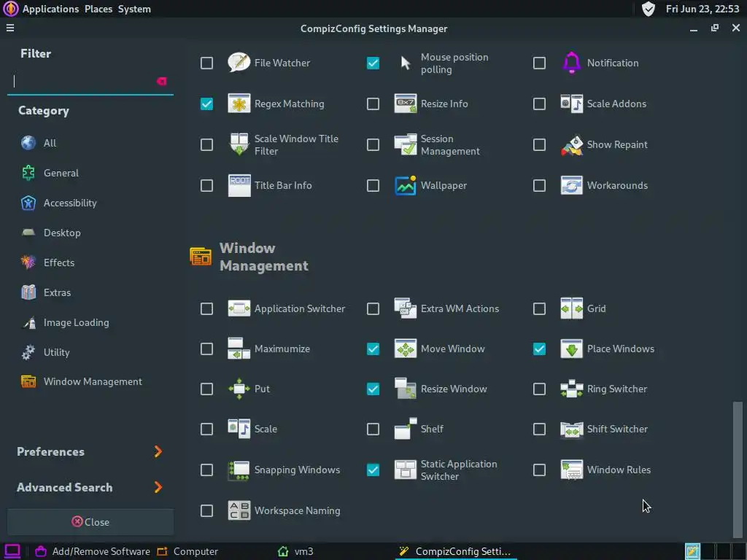747x560 pixels.
Task: Open the Notification bell icon
Action: (571, 63)
